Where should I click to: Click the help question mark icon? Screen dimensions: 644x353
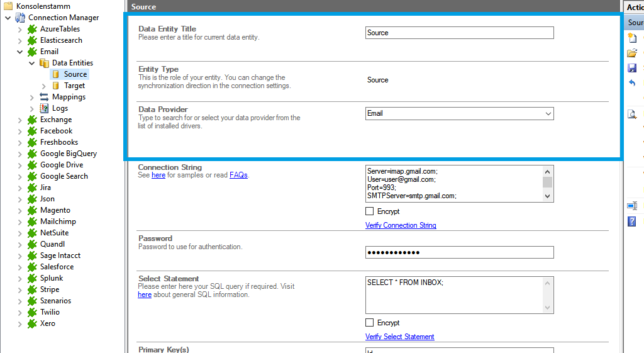point(632,221)
